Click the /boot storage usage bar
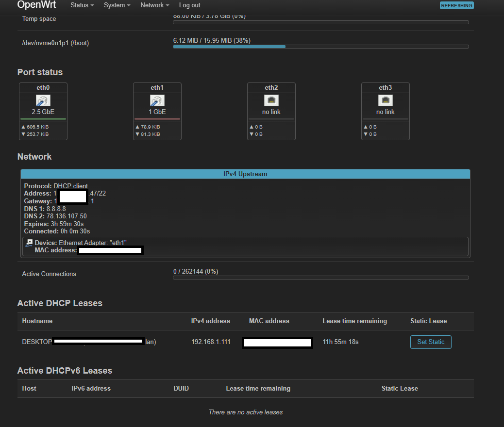Viewport: 504px width, 427px height. point(320,47)
